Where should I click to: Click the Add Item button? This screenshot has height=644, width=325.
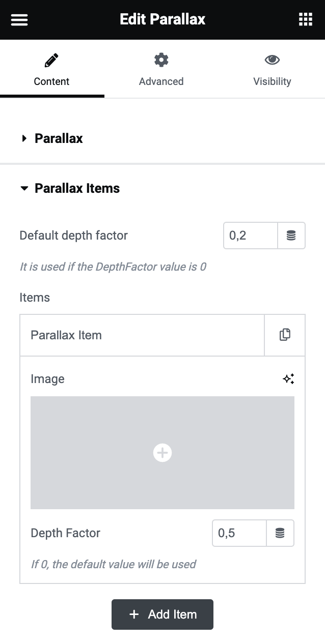coord(162,614)
